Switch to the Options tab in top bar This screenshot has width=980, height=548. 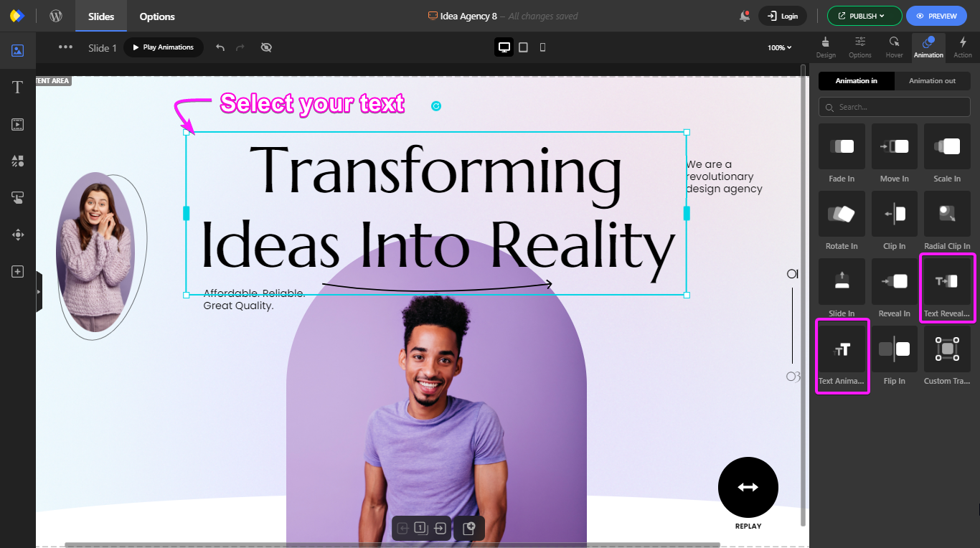coord(157,16)
